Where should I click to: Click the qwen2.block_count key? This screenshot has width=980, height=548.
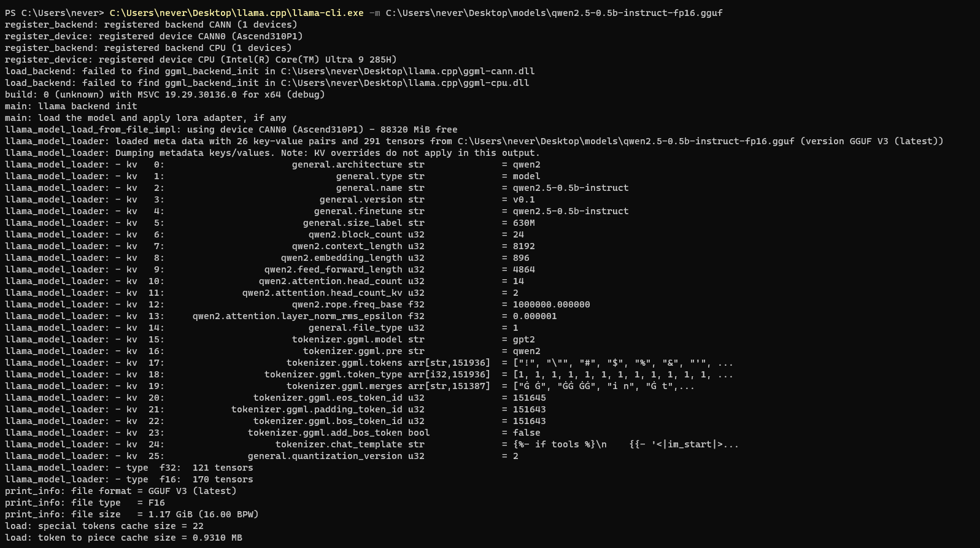coord(355,234)
